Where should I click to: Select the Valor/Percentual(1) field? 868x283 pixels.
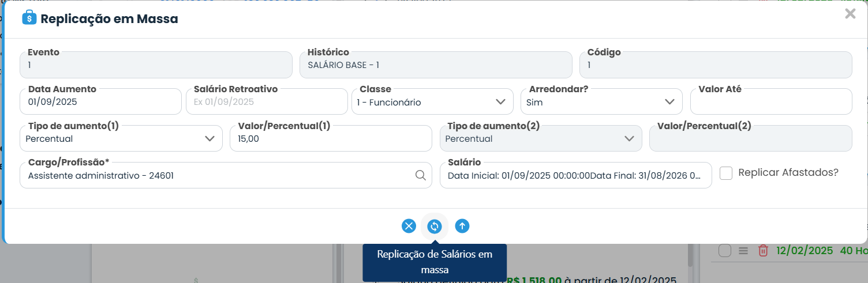click(331, 139)
